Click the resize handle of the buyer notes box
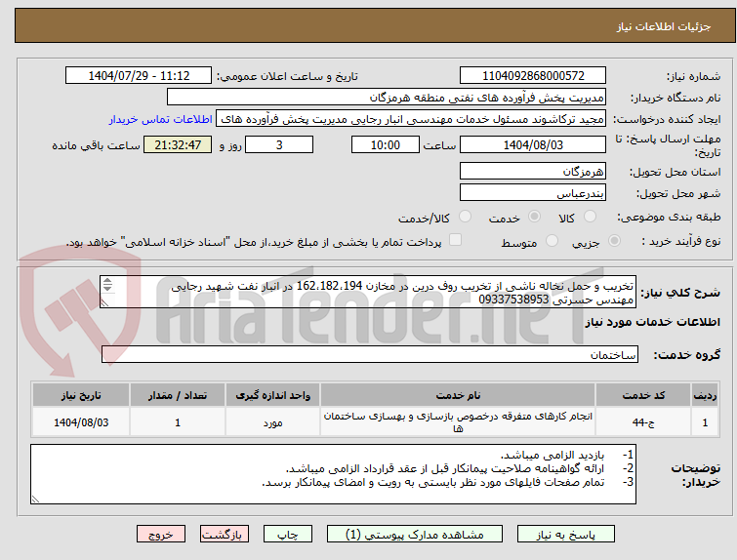Screen dimensions: 737x560 coord(35,500)
